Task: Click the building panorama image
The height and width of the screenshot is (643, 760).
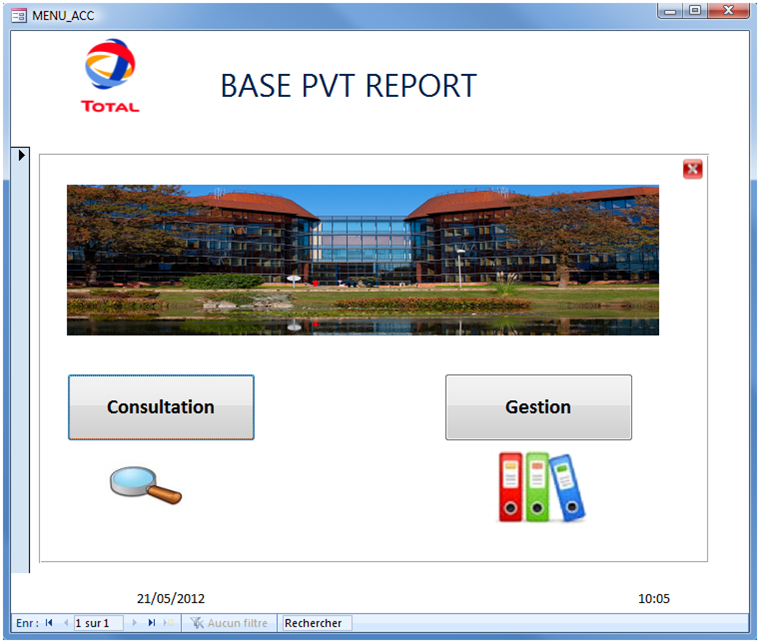Action: (x=362, y=259)
